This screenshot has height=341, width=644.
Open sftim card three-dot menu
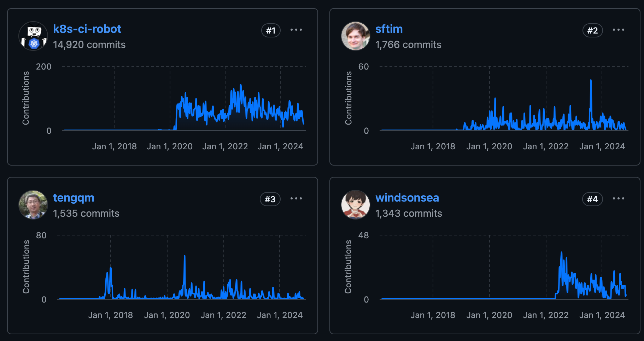coord(618,30)
